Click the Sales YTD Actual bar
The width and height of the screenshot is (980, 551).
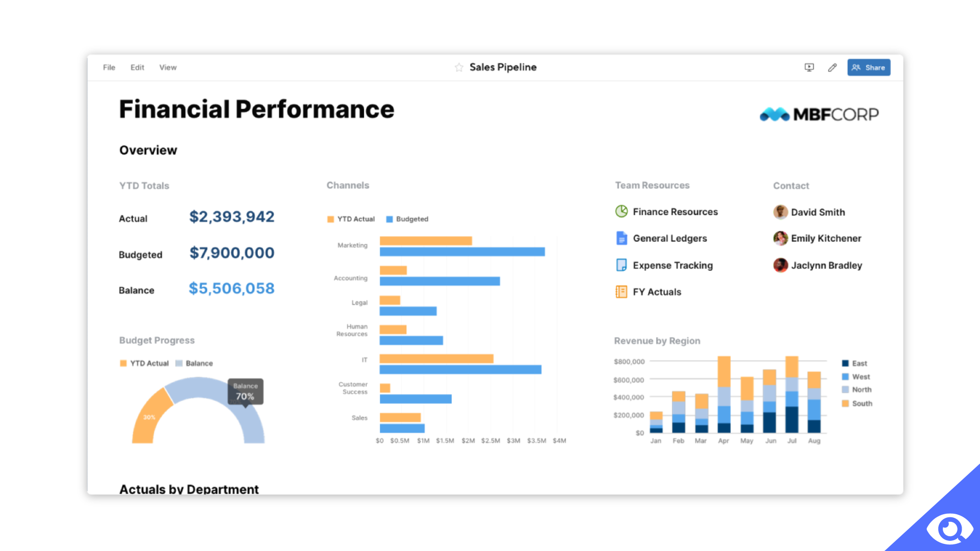400,418
